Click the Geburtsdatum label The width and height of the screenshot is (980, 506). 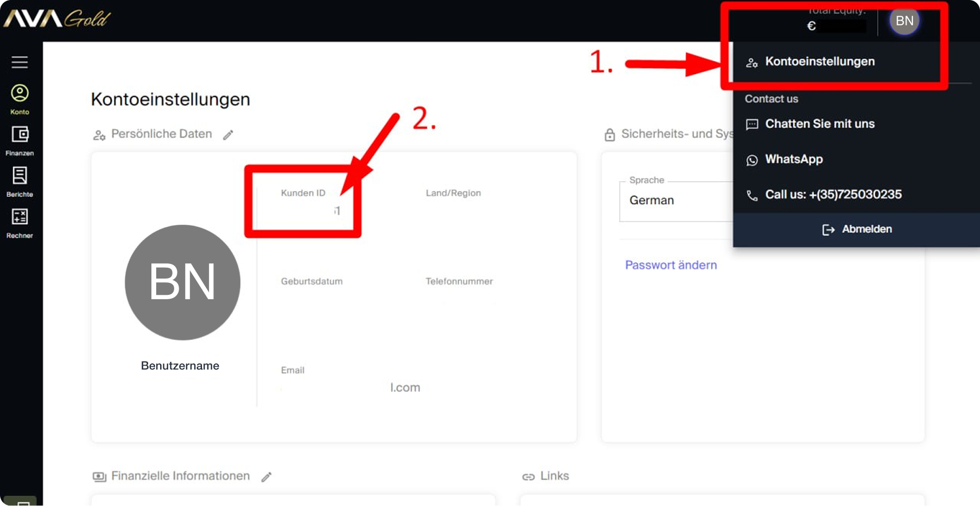(311, 281)
